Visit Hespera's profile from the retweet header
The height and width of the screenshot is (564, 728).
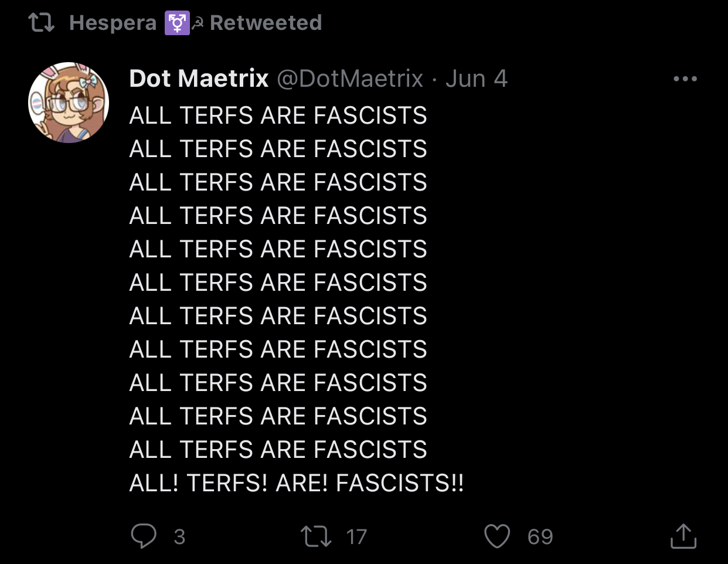(x=113, y=23)
